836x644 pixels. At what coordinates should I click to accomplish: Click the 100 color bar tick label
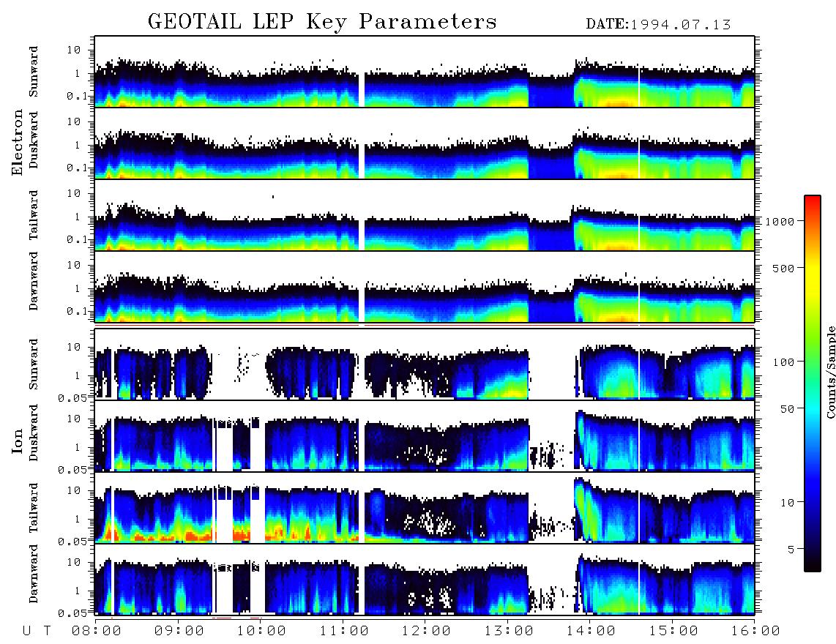tap(783, 362)
